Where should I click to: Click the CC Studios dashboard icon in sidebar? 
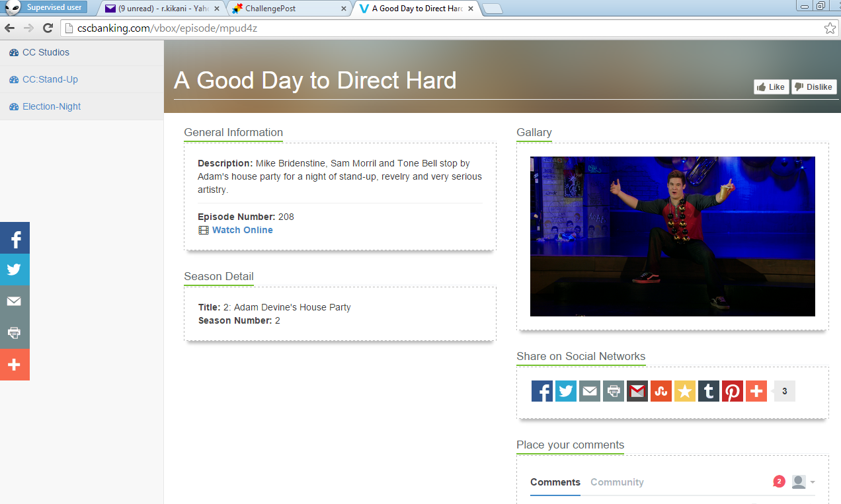click(x=14, y=53)
